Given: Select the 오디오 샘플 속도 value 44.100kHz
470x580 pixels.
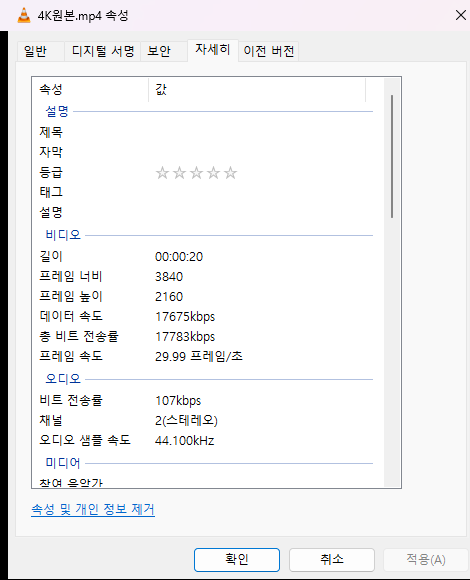Looking at the screenshot, I should click(185, 441).
